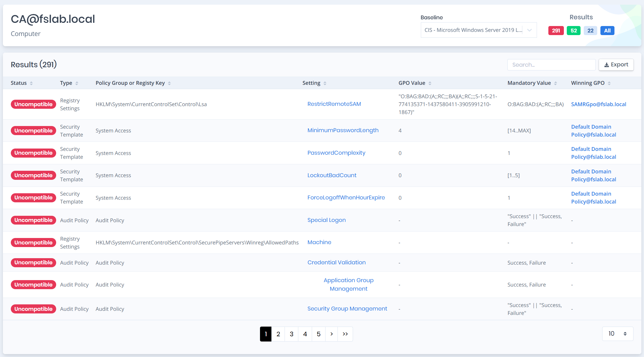
Task: Go to next page arrow
Action: pyautogui.click(x=332, y=334)
